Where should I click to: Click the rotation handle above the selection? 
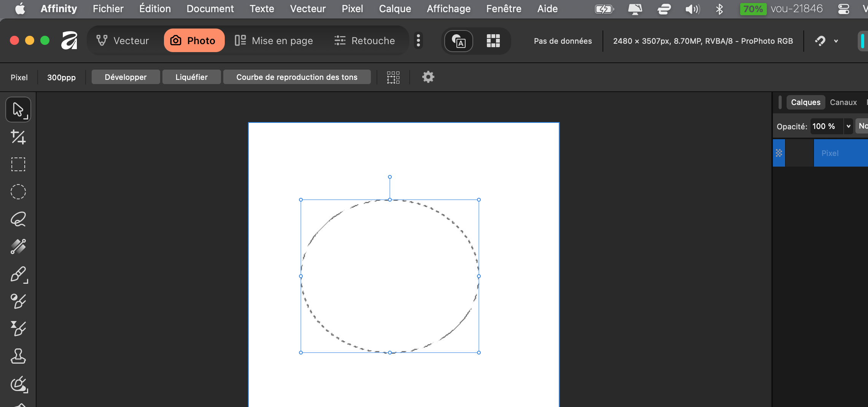coord(390,177)
